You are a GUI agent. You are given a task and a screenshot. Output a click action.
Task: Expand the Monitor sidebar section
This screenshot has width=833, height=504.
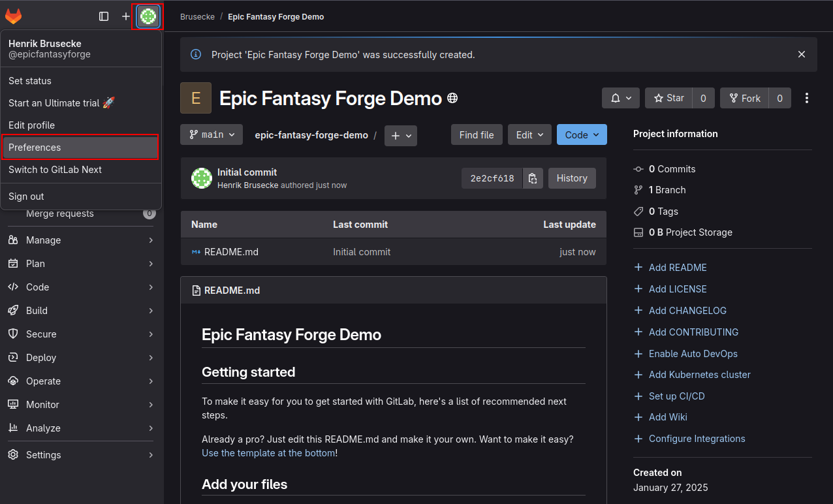82,405
